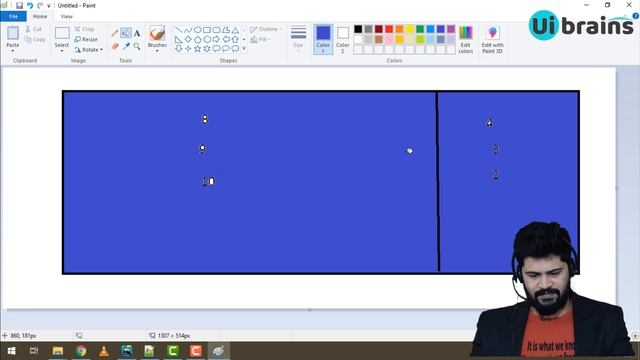Choose the Curve shape
640x360 pixels.
[x=188, y=30]
